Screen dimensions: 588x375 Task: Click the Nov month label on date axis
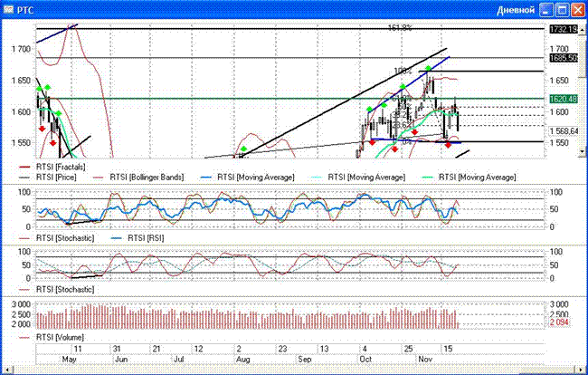pyautogui.click(x=425, y=360)
